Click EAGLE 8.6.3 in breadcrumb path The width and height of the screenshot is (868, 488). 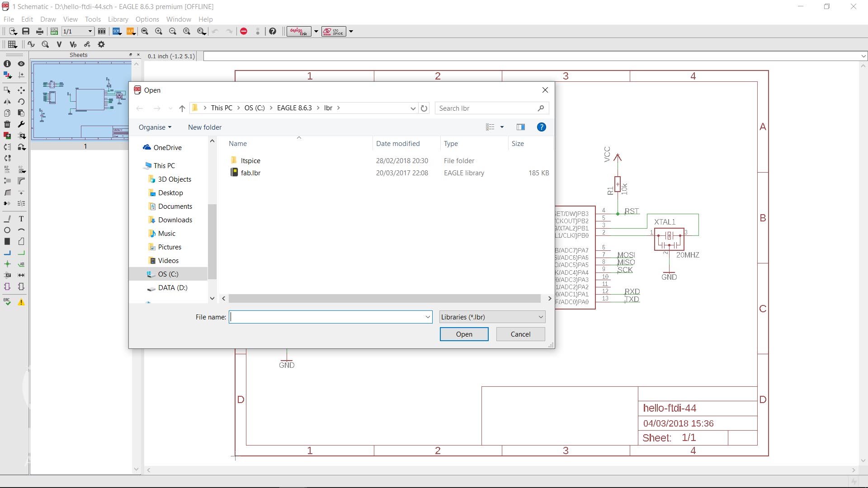(x=294, y=108)
